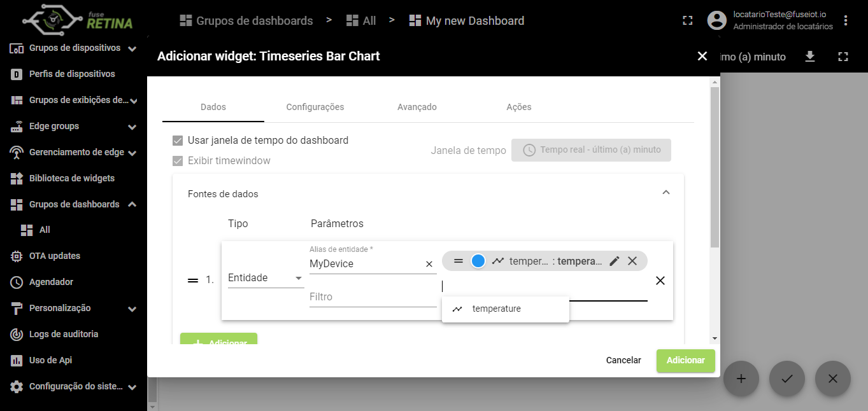Image resolution: width=868 pixels, height=411 pixels.
Task: Open three-dots user menu
Action: [846, 20]
